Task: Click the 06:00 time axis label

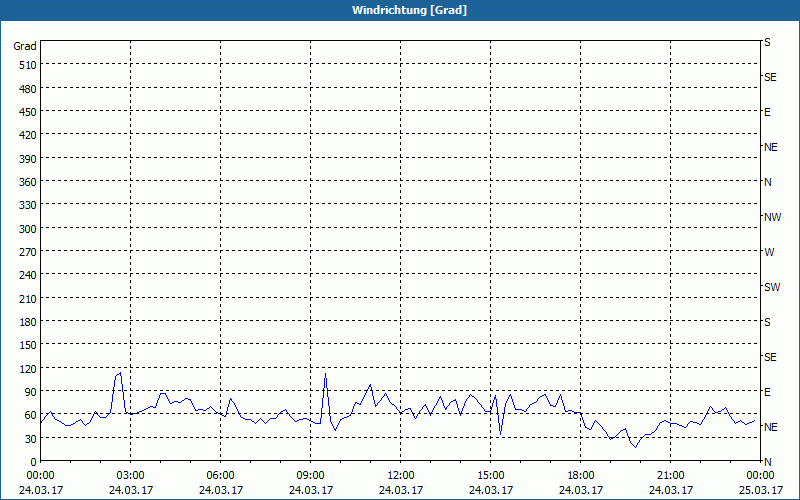Action: pos(220,476)
